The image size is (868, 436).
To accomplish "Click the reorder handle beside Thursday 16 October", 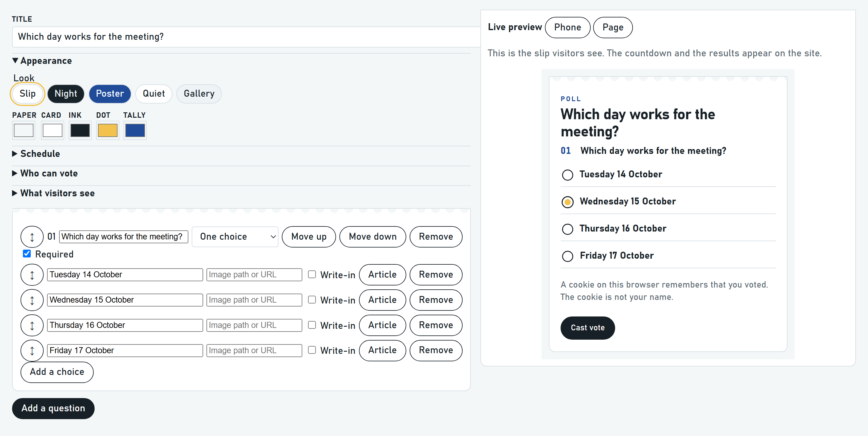I will coord(32,325).
